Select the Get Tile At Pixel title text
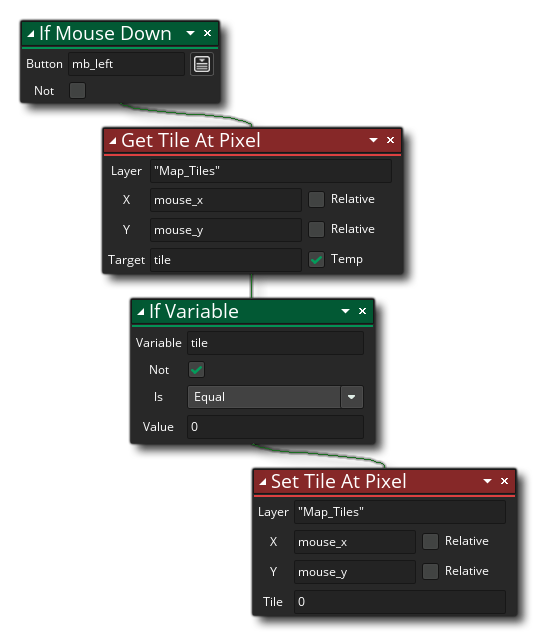 tap(191, 140)
